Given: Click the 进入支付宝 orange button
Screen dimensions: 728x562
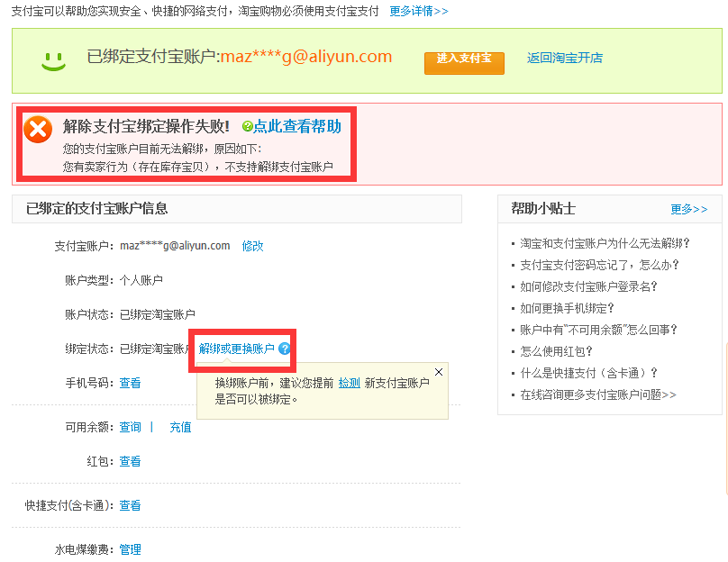Looking at the screenshot, I should 464,63.
